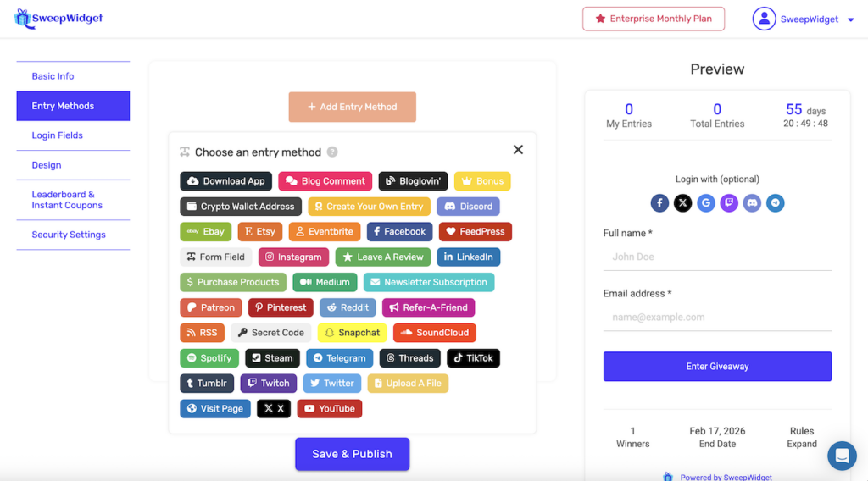This screenshot has width=868, height=481.
Task: Choose the Refer-A-Friend entry method
Action: pos(428,307)
